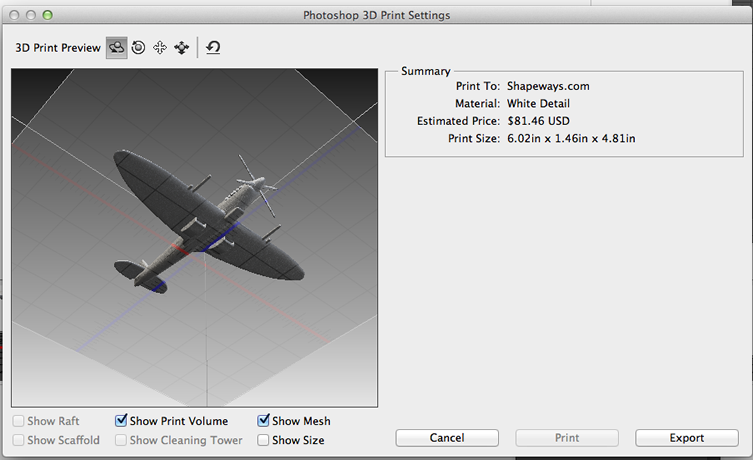The height and width of the screenshot is (460, 753).
Task: Click the green zoom window button
Action: (48, 15)
